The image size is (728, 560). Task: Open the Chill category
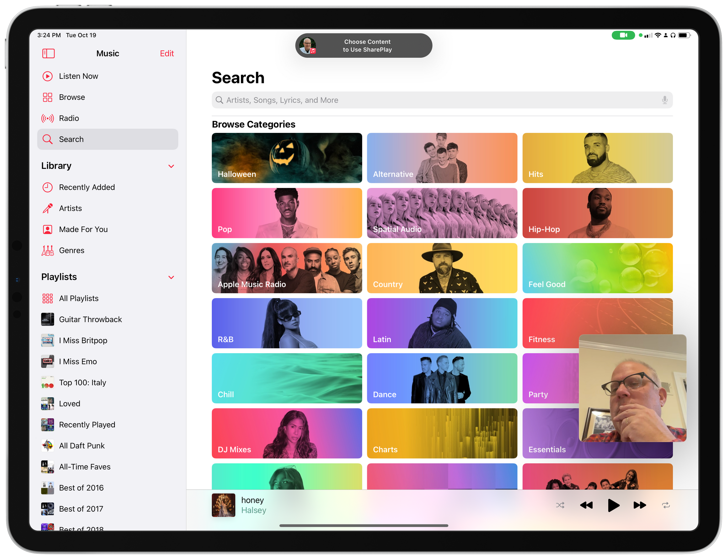click(287, 378)
